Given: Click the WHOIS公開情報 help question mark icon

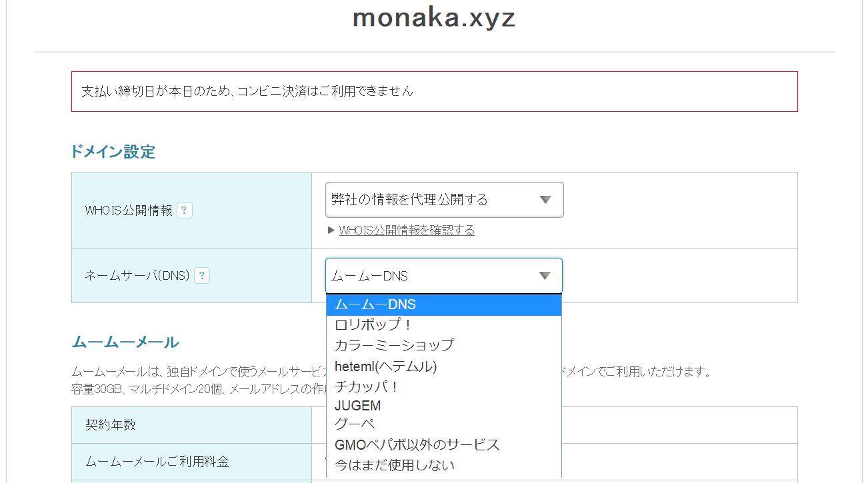Looking at the screenshot, I should (x=185, y=211).
